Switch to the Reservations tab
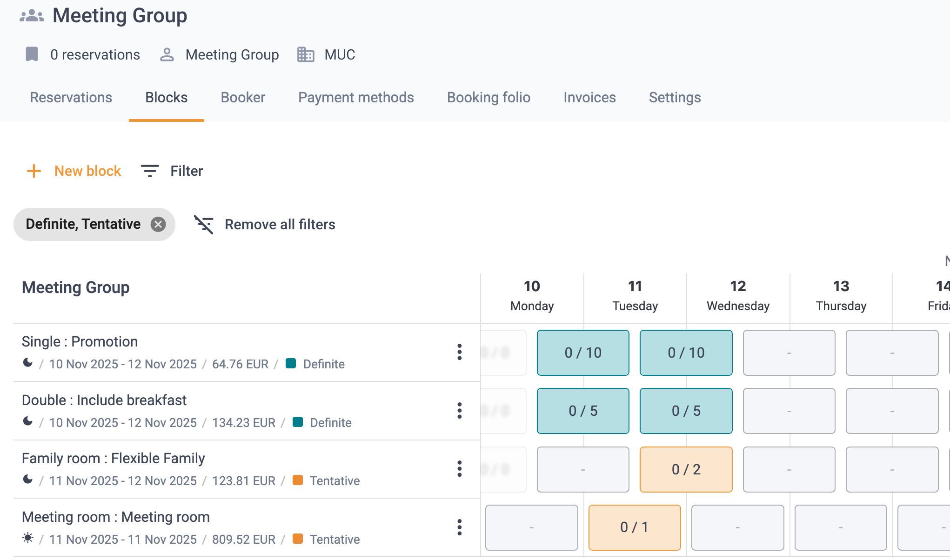This screenshot has height=560, width=950. (x=71, y=98)
